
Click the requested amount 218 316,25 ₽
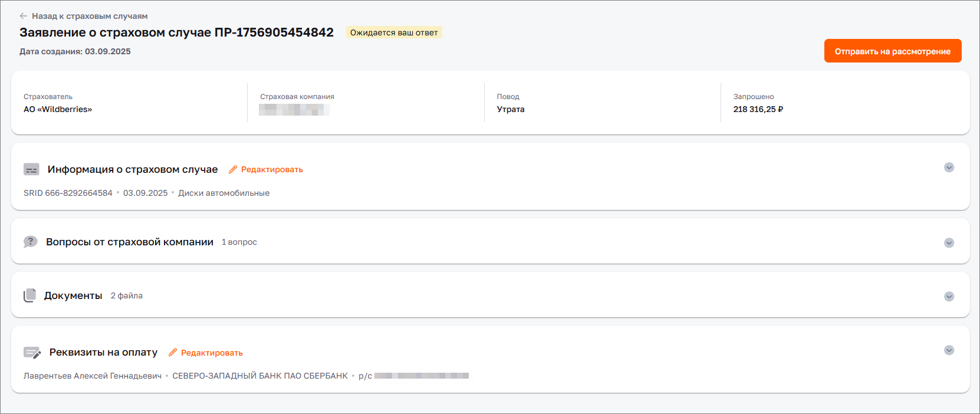point(758,109)
